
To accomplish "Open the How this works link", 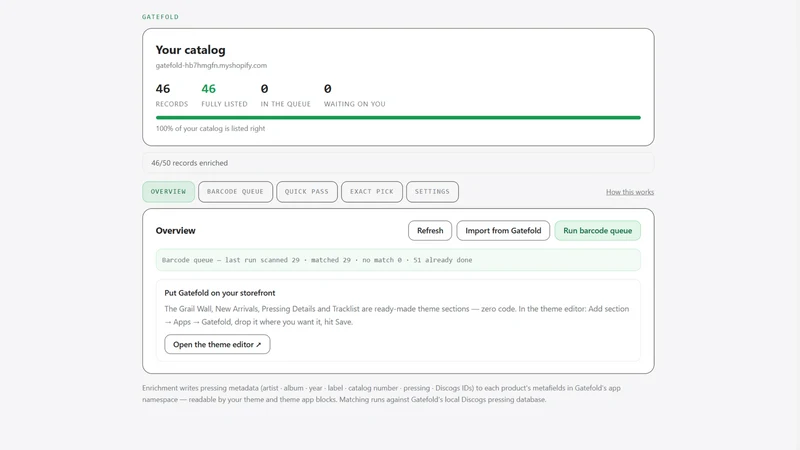I will (630, 192).
